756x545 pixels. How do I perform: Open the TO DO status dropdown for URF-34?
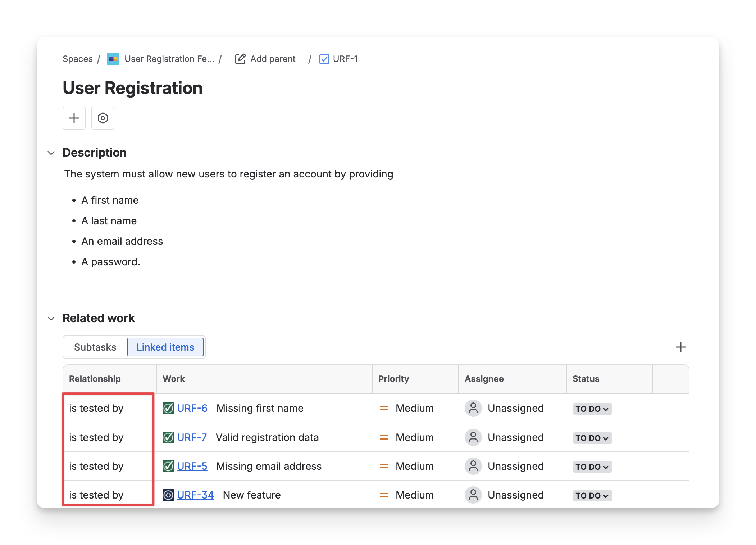tap(592, 496)
